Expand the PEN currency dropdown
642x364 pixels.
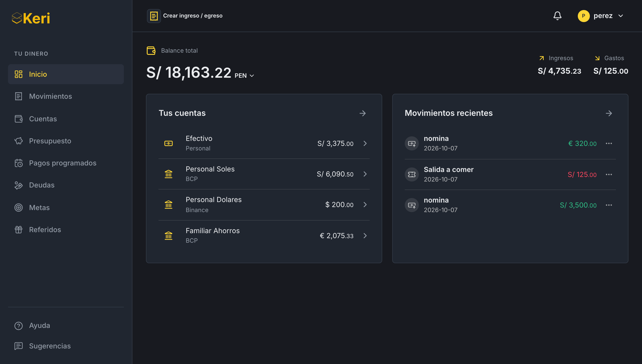coord(245,75)
